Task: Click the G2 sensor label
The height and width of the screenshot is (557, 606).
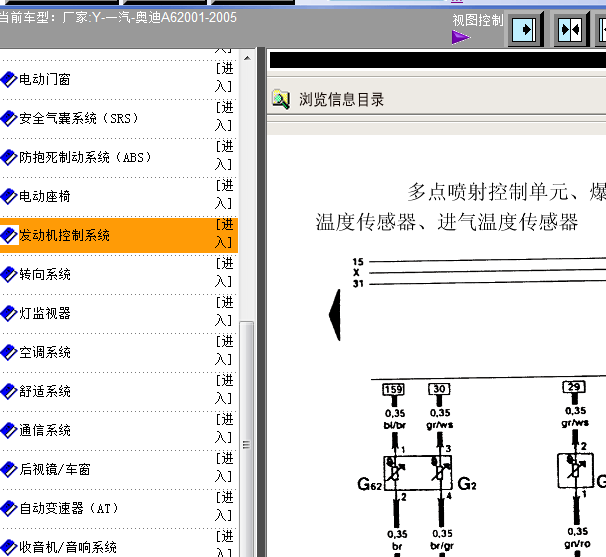Action: [x=467, y=484]
